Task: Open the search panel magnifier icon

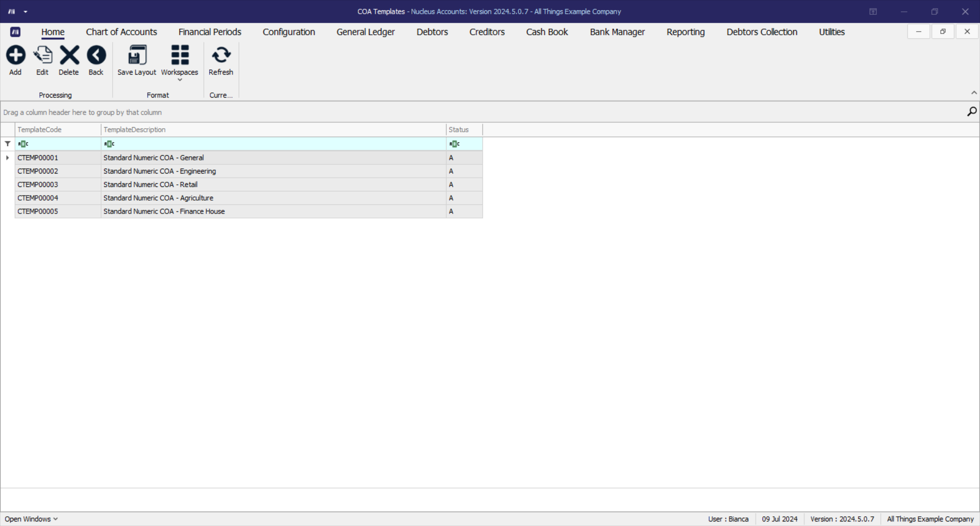Action: (x=972, y=111)
